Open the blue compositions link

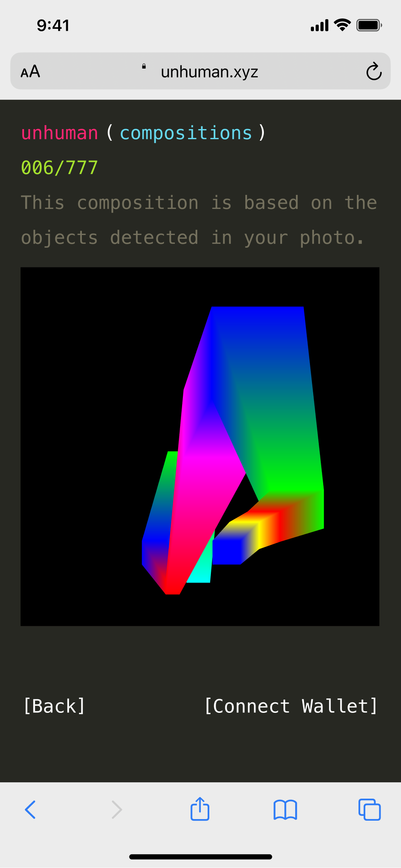click(x=186, y=133)
